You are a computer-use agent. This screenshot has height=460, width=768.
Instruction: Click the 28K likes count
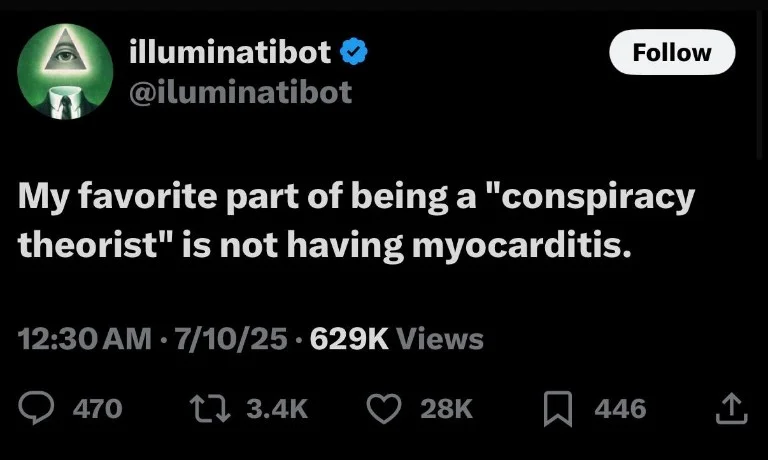point(445,408)
